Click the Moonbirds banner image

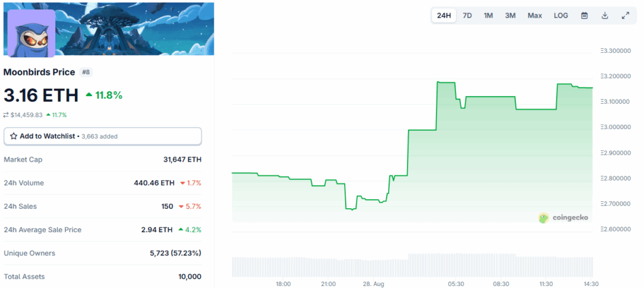click(138, 28)
